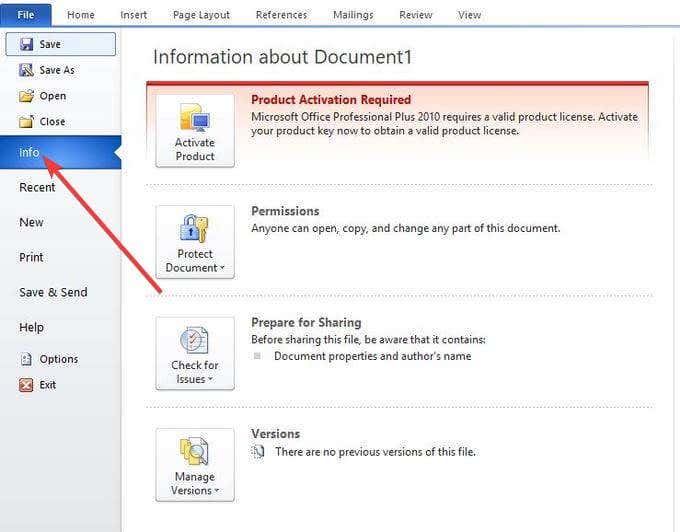Open the Help section
Viewport: 680px width, 532px height.
(31, 328)
